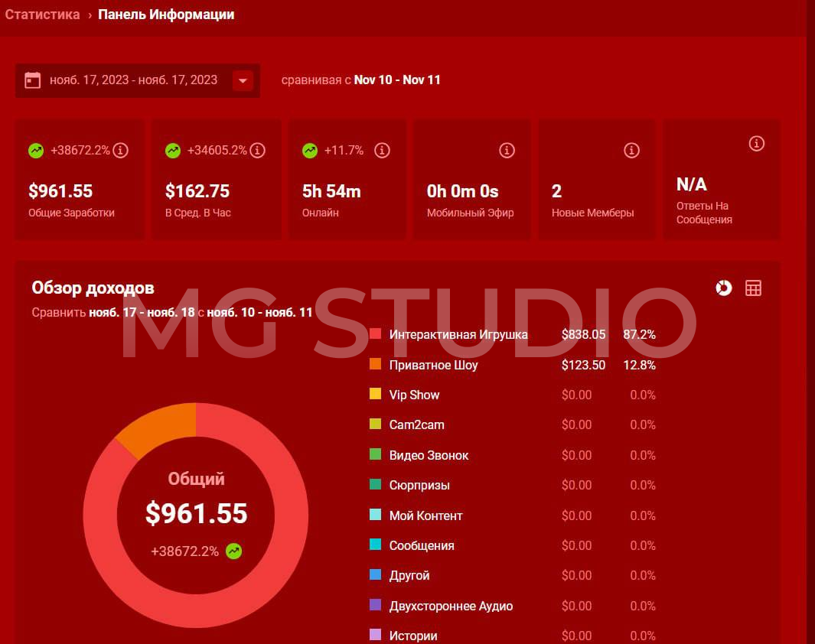
Task: Toggle Приватное Шоу orange legend swatch
Action: (x=375, y=365)
